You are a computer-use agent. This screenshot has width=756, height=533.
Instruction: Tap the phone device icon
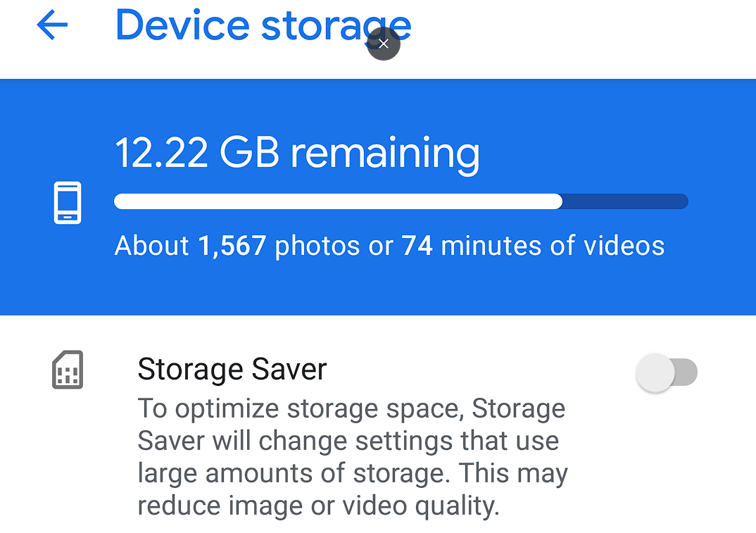68,203
